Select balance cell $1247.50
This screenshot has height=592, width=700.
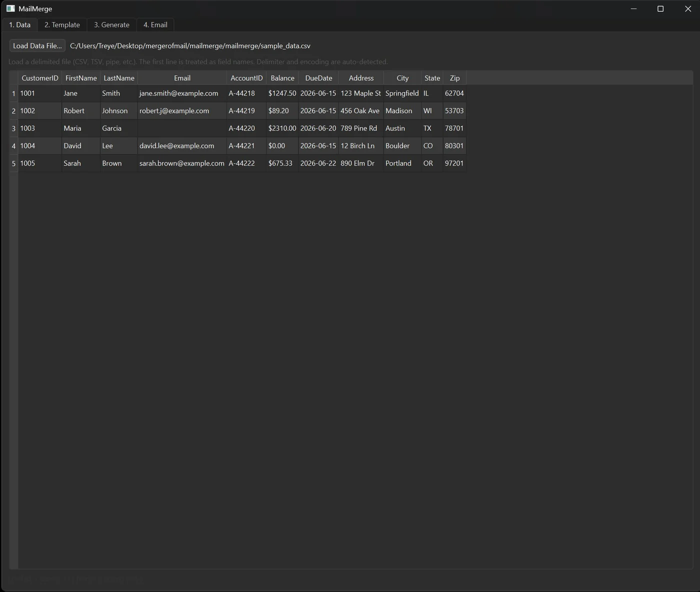pyautogui.click(x=282, y=93)
